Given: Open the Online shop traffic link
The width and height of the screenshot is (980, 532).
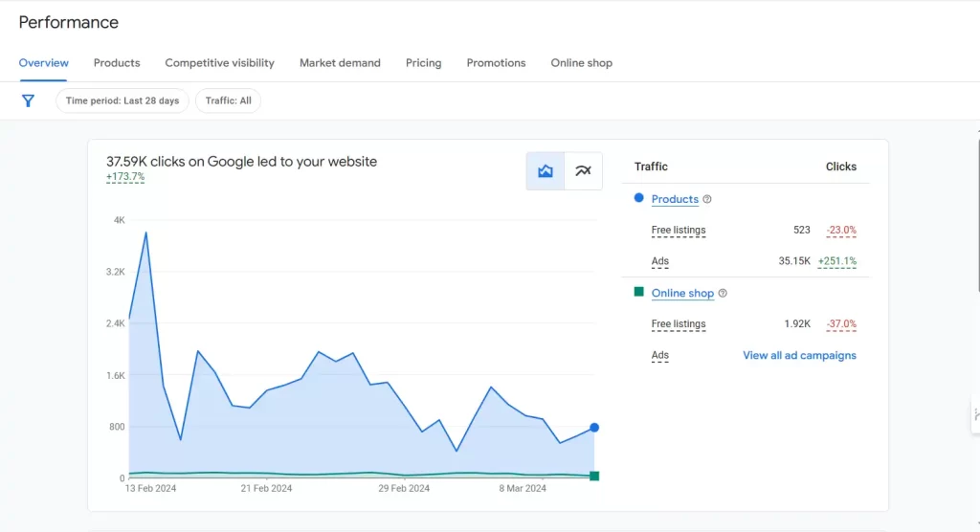Looking at the screenshot, I should [682, 294].
